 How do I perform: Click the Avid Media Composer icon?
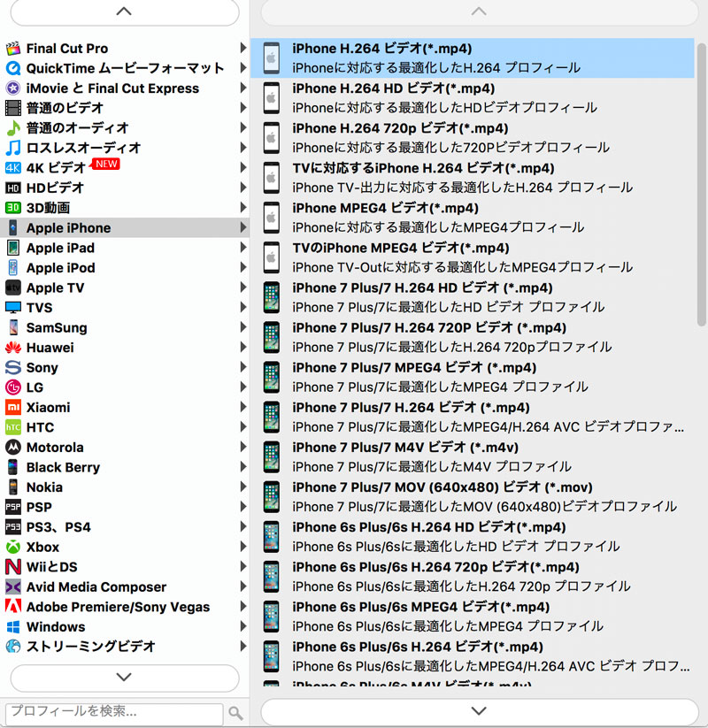coord(13,587)
